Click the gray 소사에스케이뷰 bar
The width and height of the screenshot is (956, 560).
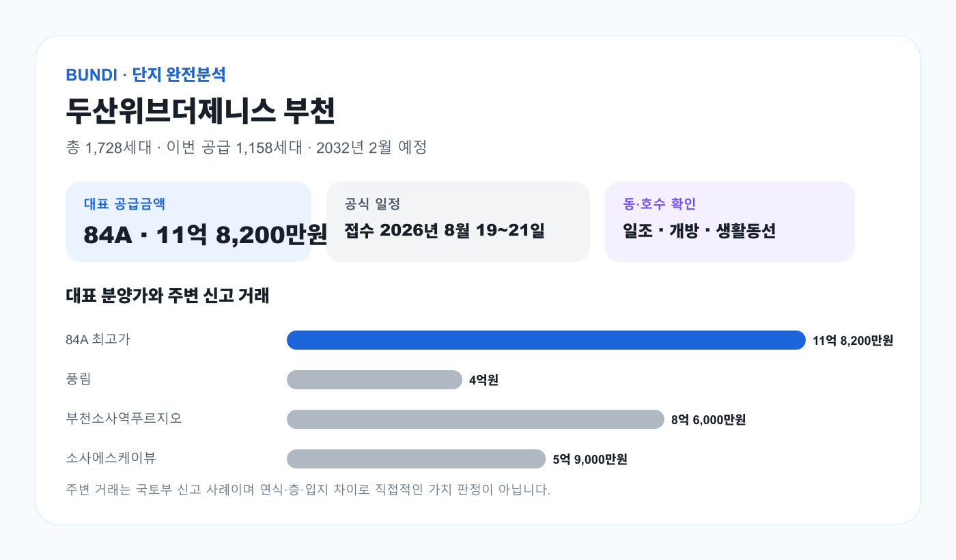pyautogui.click(x=416, y=459)
